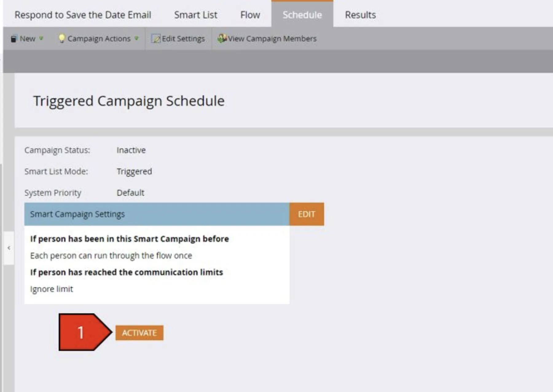Viewport: 553px width, 392px height.
Task: Click the 'Campaign Status:' label
Action: 57,150
